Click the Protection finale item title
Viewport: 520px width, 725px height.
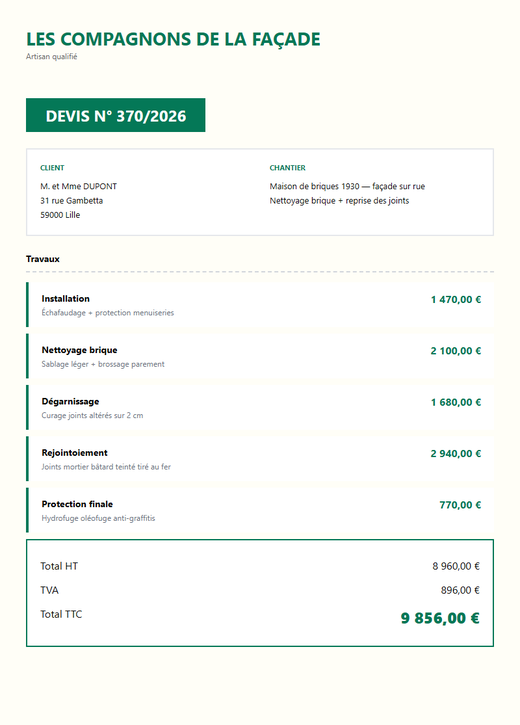pos(77,504)
